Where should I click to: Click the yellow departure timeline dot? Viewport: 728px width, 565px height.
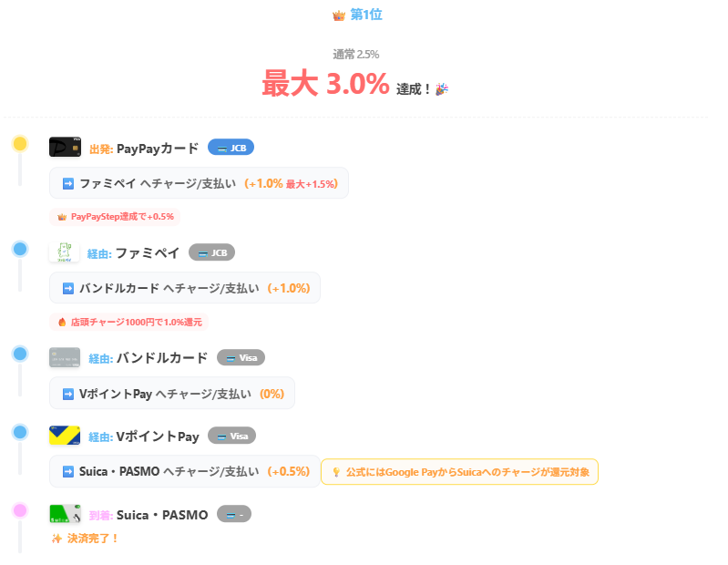(x=20, y=144)
